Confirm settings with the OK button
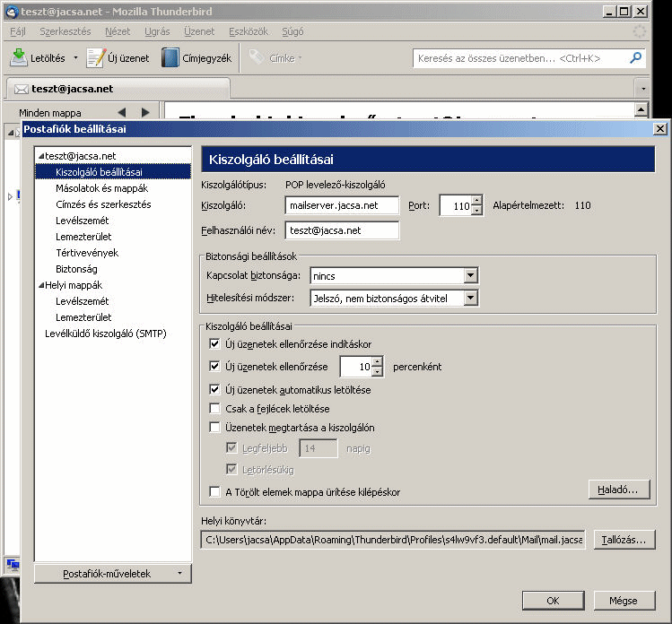 [553, 601]
